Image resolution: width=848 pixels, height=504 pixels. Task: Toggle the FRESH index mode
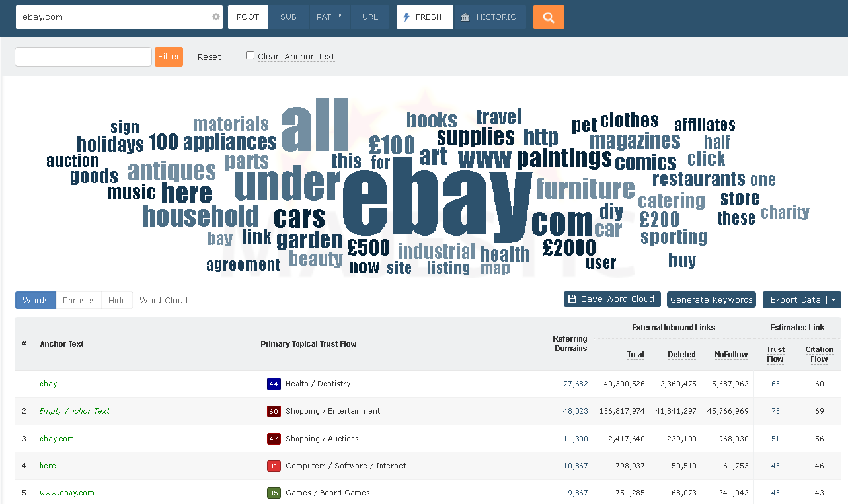(x=424, y=17)
